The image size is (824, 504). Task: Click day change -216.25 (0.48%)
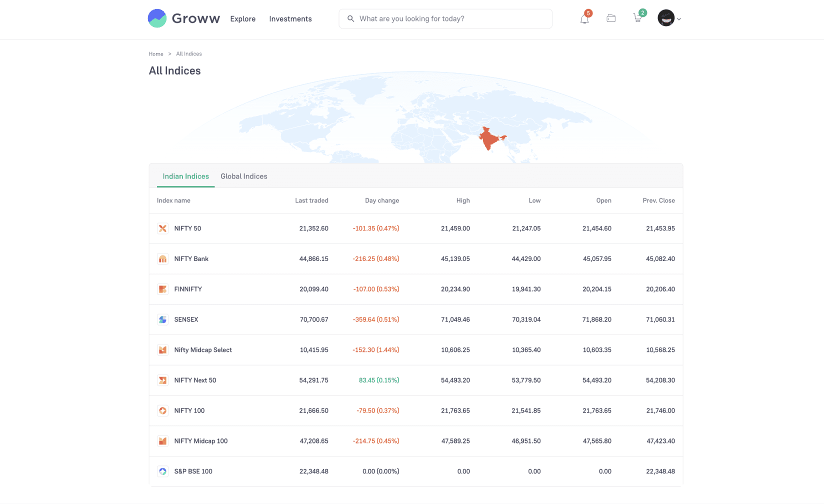(376, 259)
